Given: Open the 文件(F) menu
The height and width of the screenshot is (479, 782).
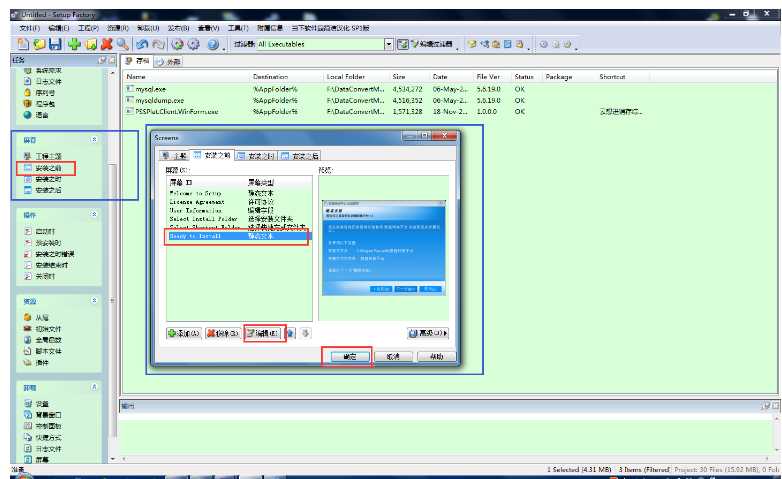Looking at the screenshot, I should (x=29, y=28).
